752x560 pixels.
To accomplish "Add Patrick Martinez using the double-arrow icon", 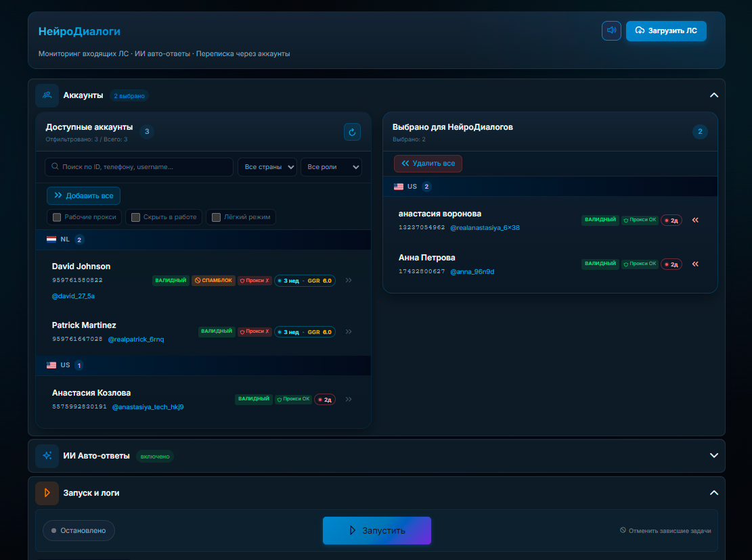I will coord(349,331).
